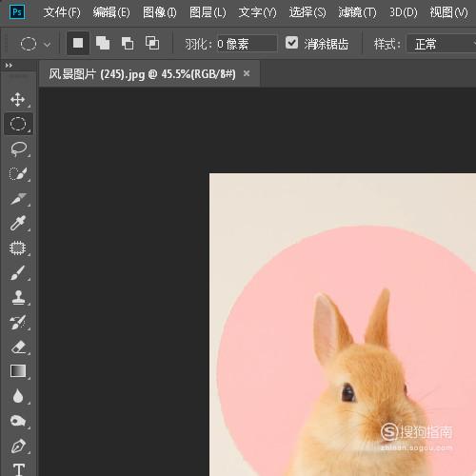
Task: Choose Intersect with selection mode
Action: coord(152,43)
